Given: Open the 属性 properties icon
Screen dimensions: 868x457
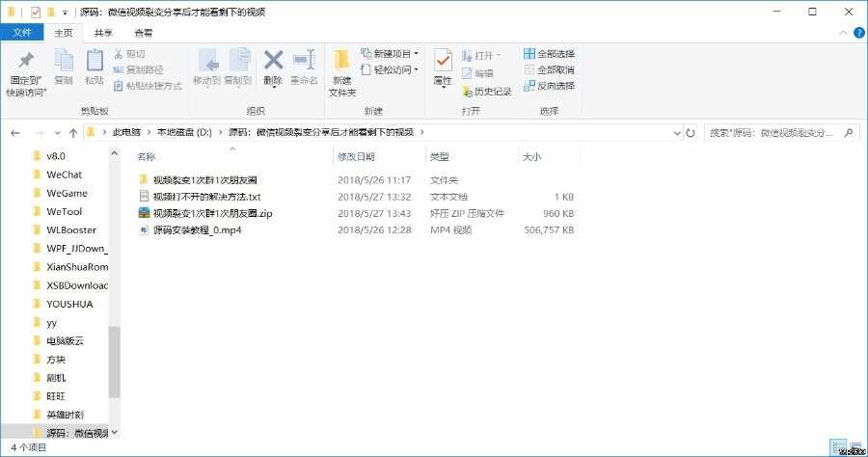Looking at the screenshot, I should click(443, 61).
